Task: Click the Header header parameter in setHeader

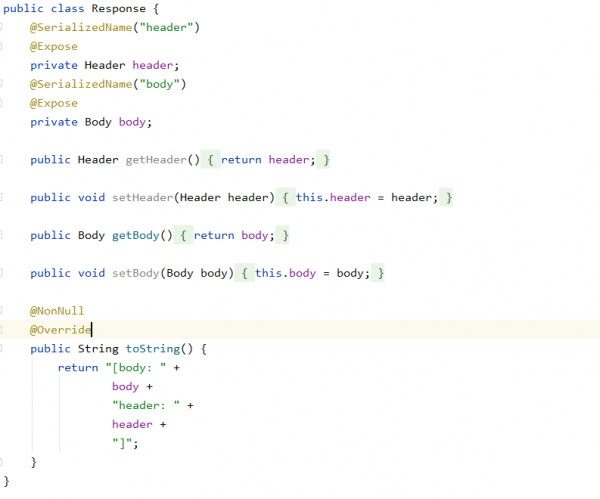Action: coord(224,197)
